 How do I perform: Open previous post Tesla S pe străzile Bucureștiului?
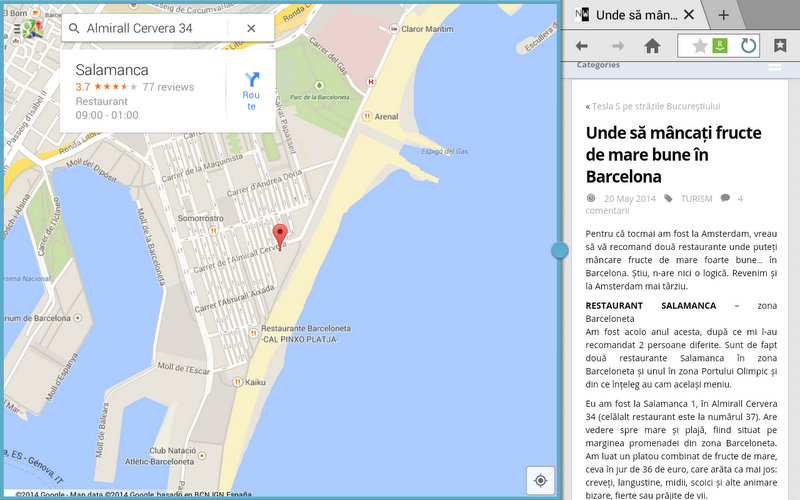click(656, 106)
